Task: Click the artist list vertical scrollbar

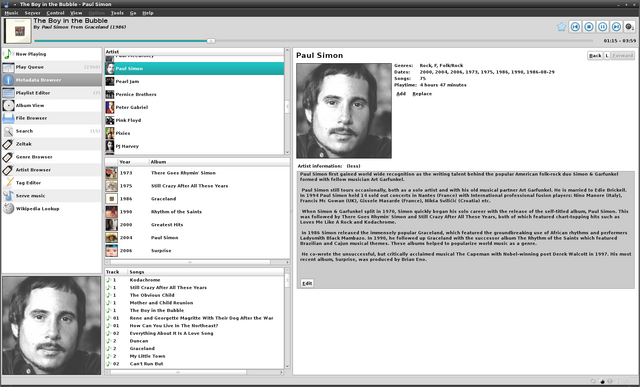Action: 287,106
